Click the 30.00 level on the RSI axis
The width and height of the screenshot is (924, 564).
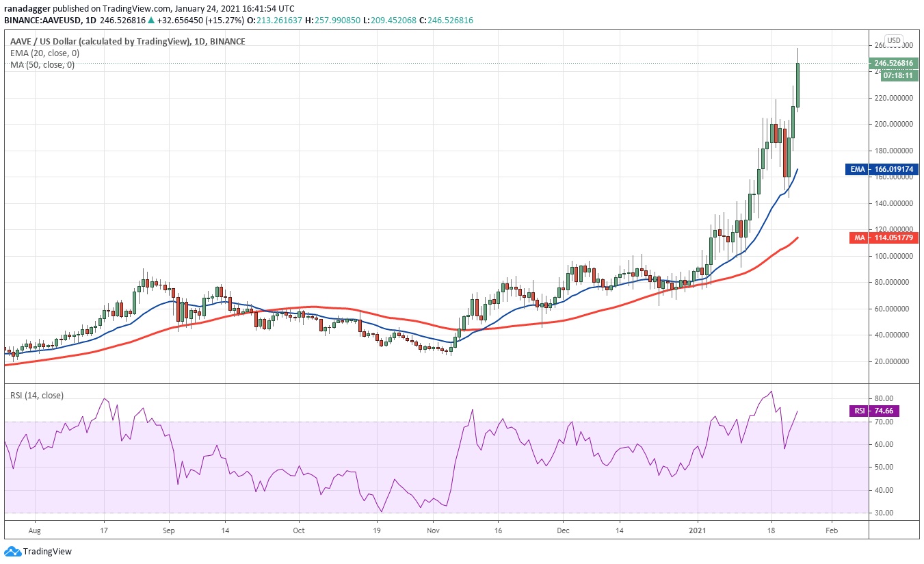(x=885, y=513)
